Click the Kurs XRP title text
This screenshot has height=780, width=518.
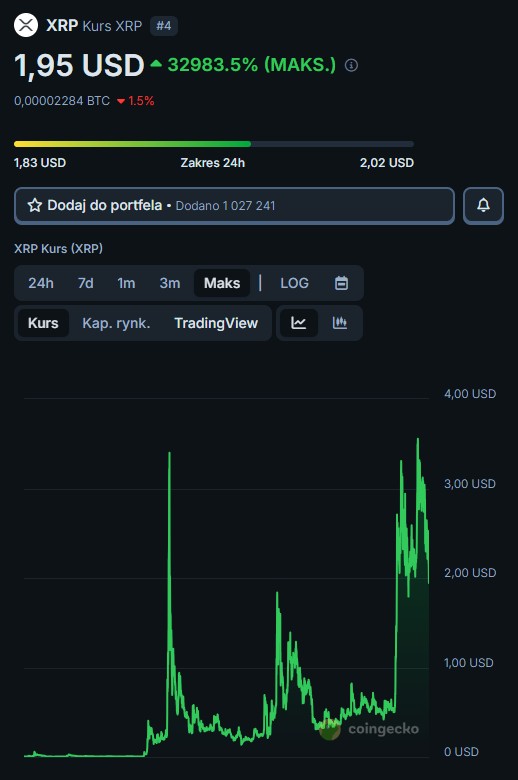click(112, 25)
